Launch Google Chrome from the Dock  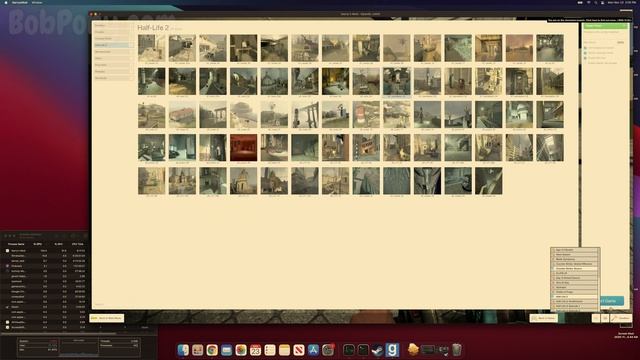pyautogui.click(x=212, y=350)
